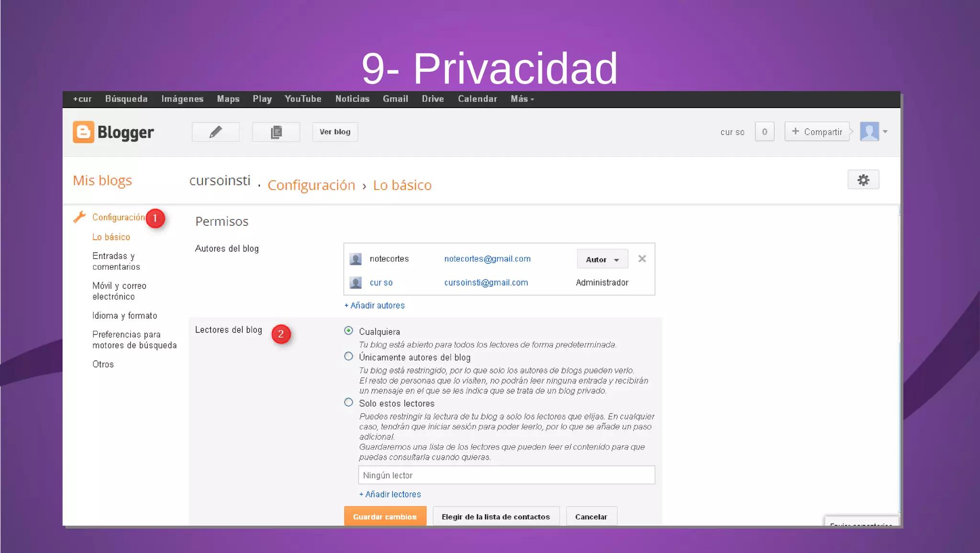
Task: Go to Búsqueda in the Google bar
Action: (x=126, y=99)
